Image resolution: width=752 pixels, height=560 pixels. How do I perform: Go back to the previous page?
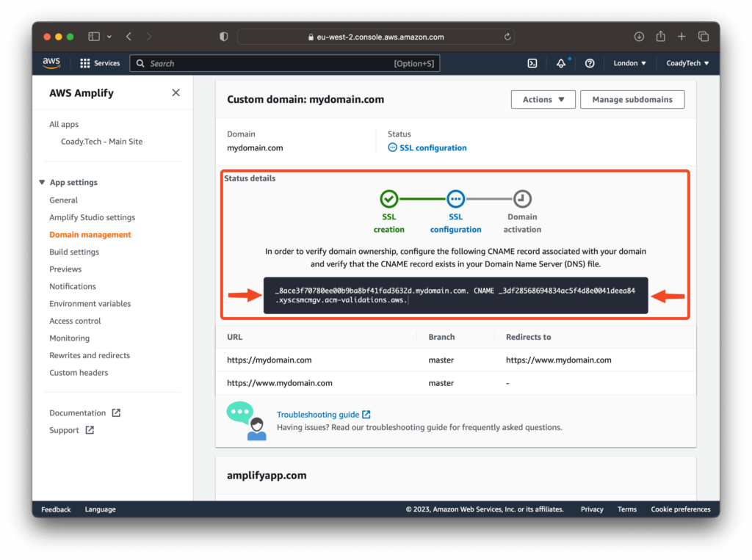click(x=129, y=37)
